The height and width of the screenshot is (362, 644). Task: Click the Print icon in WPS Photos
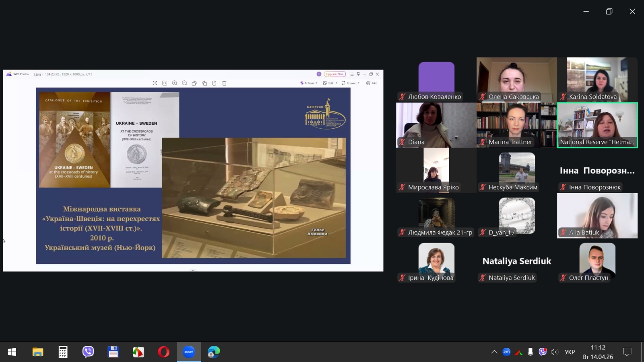click(x=372, y=83)
